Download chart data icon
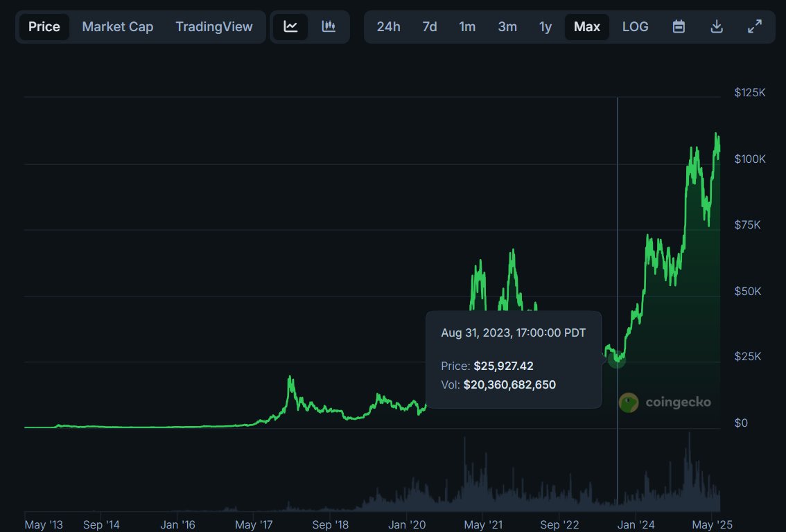 tap(717, 26)
